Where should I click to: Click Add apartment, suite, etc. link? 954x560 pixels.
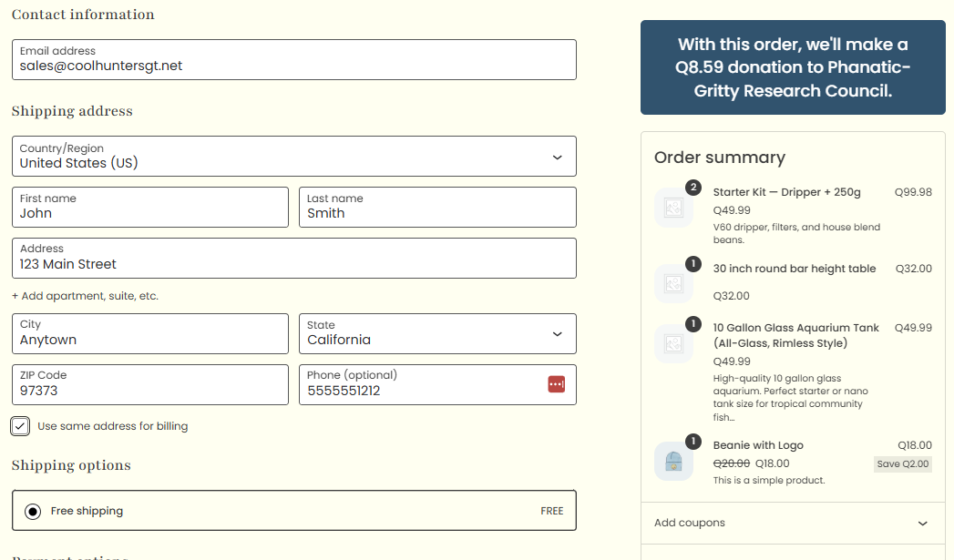click(x=85, y=296)
